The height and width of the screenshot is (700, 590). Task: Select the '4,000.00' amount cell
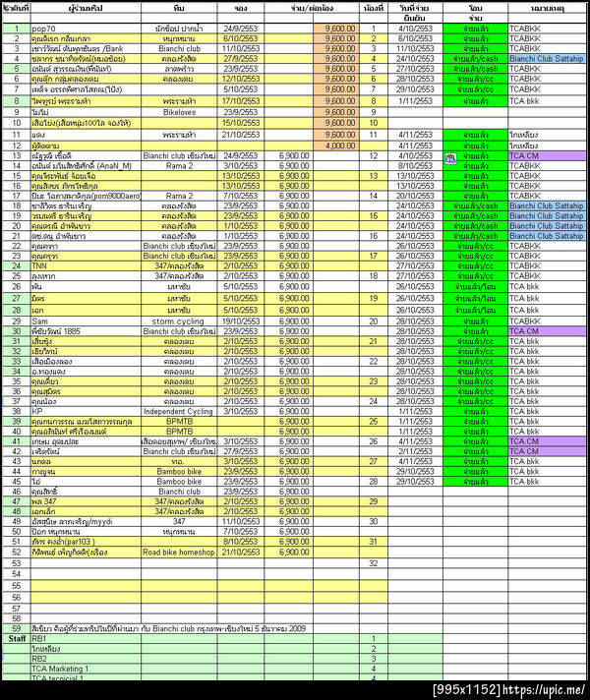(x=336, y=146)
